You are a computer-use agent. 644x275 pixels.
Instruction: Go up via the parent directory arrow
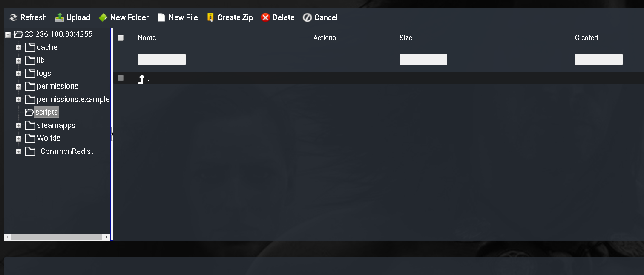pos(141,79)
